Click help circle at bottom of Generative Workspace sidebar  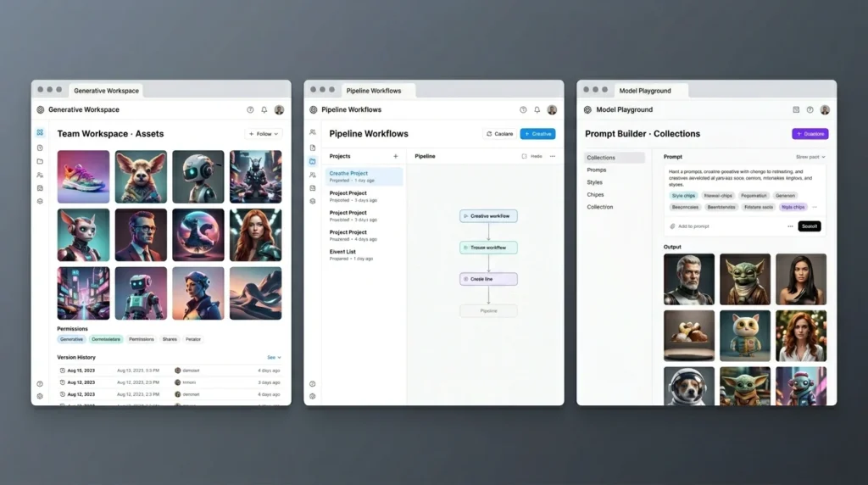tap(40, 384)
